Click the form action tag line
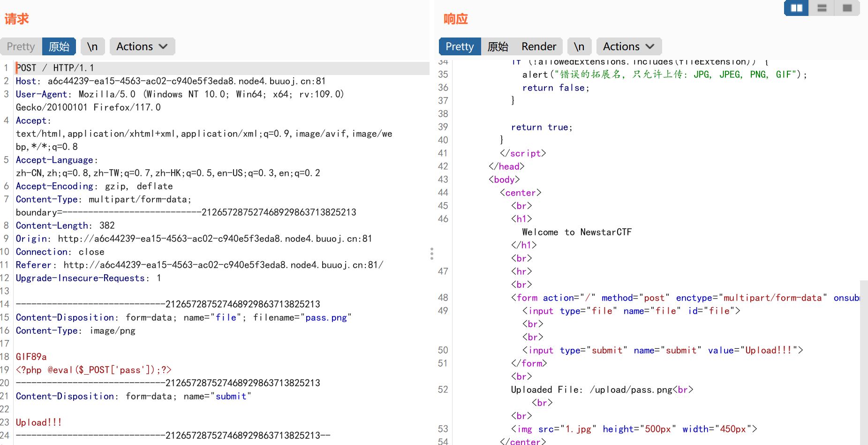868x445 pixels. (x=686, y=298)
